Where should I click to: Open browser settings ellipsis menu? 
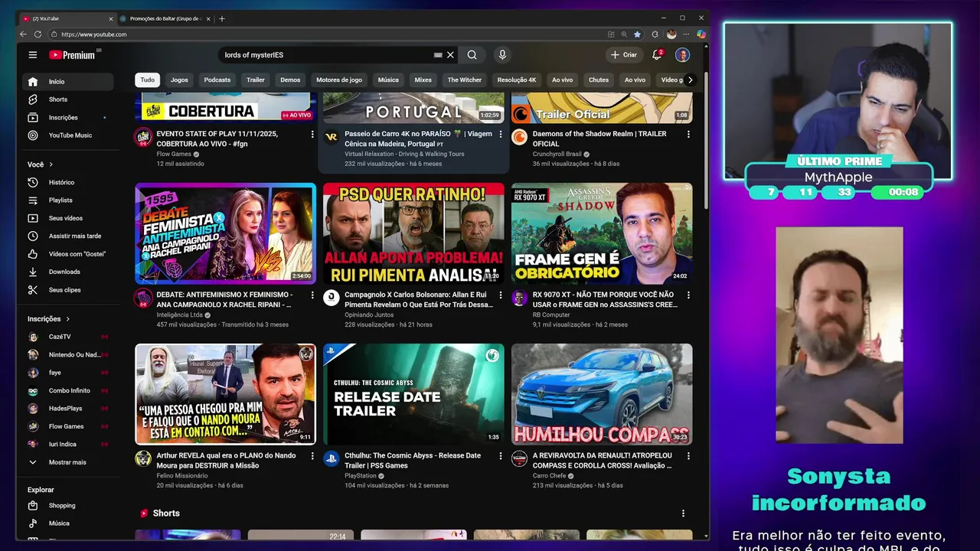pos(686,34)
